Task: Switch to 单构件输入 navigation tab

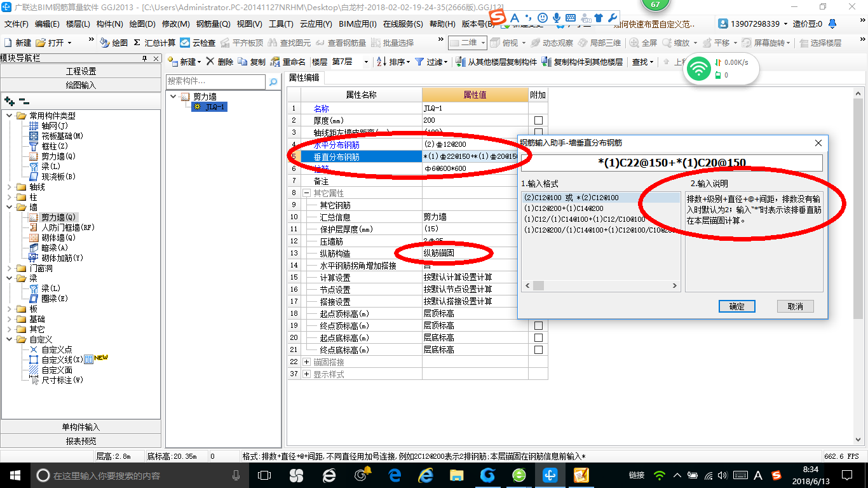Action: click(81, 427)
